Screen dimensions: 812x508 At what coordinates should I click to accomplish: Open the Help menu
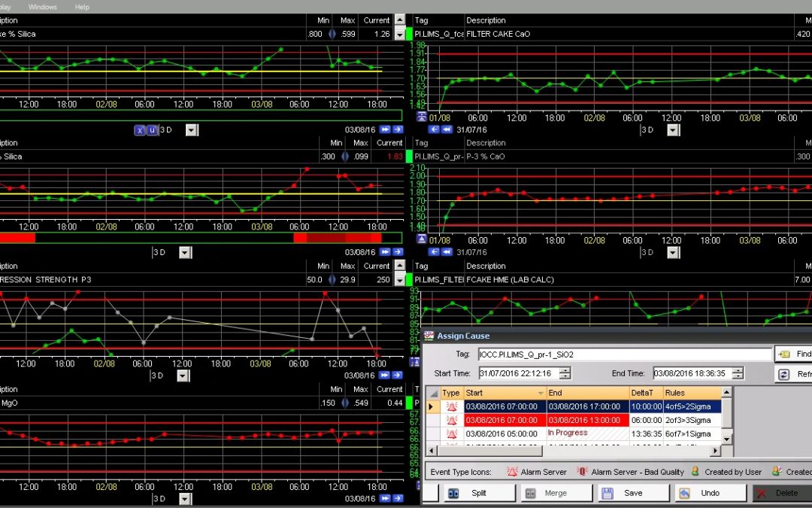tap(82, 7)
